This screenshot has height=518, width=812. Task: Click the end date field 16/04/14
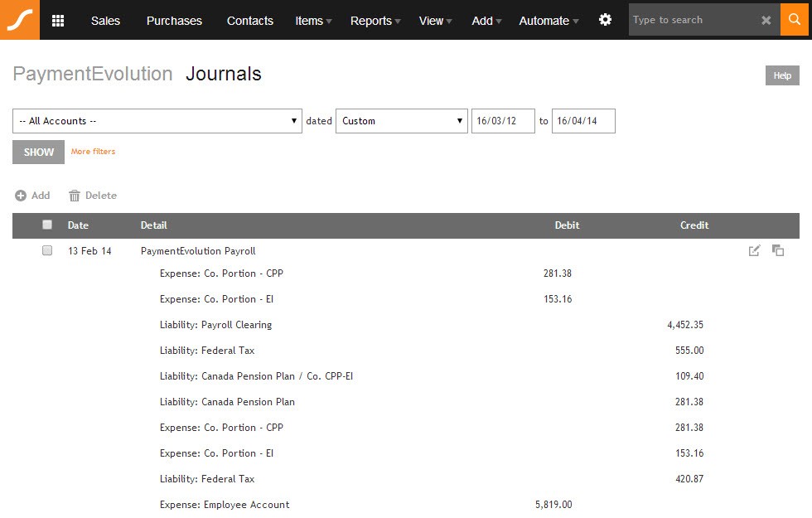pyautogui.click(x=583, y=121)
